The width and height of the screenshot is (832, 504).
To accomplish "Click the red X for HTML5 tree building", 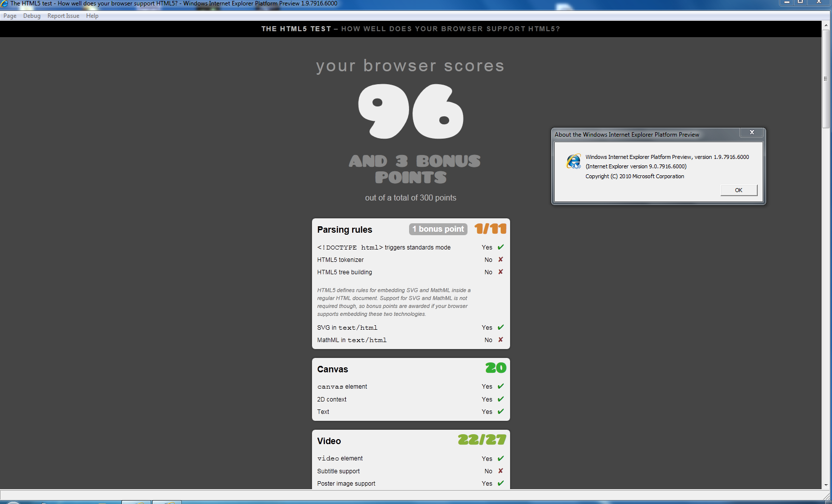I will pyautogui.click(x=501, y=272).
